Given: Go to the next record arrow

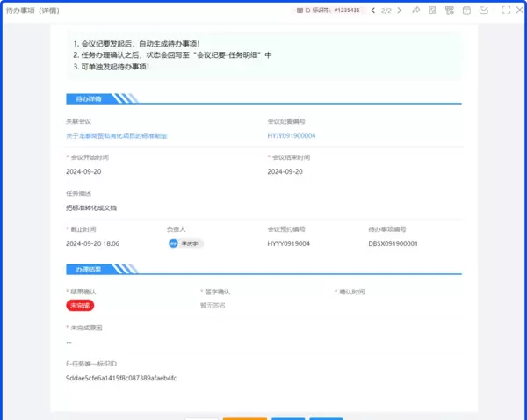Looking at the screenshot, I should pos(400,11).
